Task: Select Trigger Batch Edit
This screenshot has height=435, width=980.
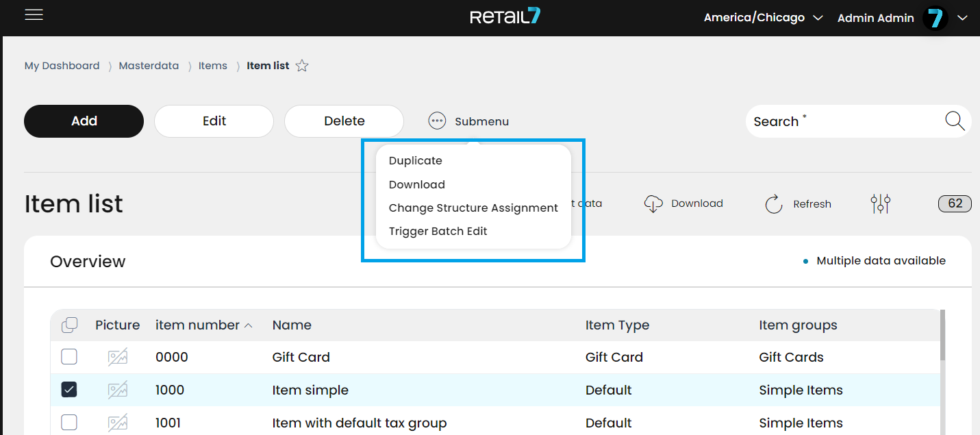Action: (x=438, y=231)
